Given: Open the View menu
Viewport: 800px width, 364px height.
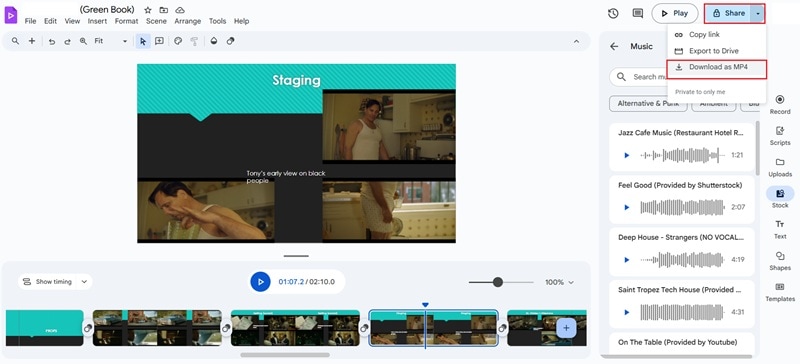Looking at the screenshot, I should (72, 21).
